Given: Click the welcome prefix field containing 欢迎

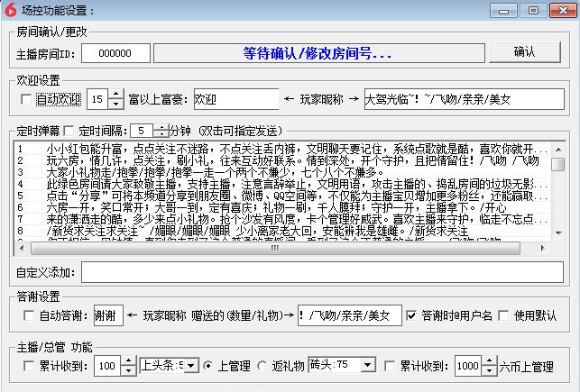Looking at the screenshot, I should click(x=236, y=99).
